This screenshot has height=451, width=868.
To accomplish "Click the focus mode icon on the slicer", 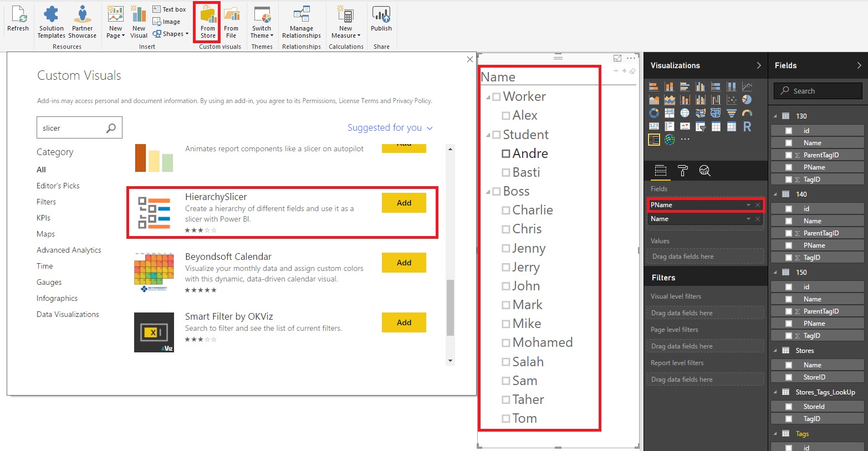I will pyautogui.click(x=617, y=58).
